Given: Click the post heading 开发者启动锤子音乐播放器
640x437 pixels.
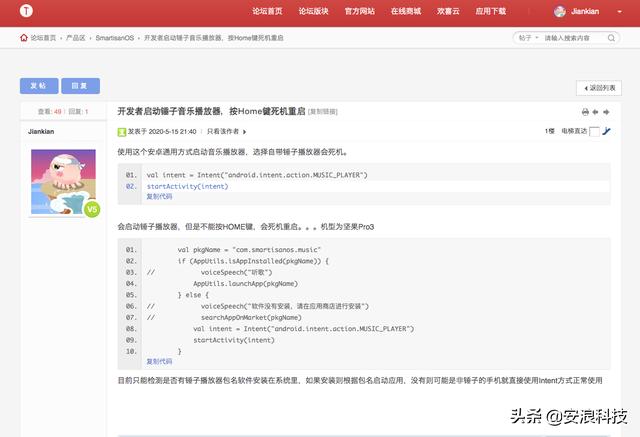Looking at the screenshot, I should click(211, 111).
